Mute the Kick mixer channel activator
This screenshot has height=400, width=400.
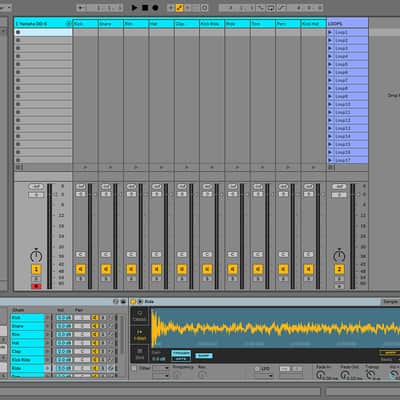(81, 269)
